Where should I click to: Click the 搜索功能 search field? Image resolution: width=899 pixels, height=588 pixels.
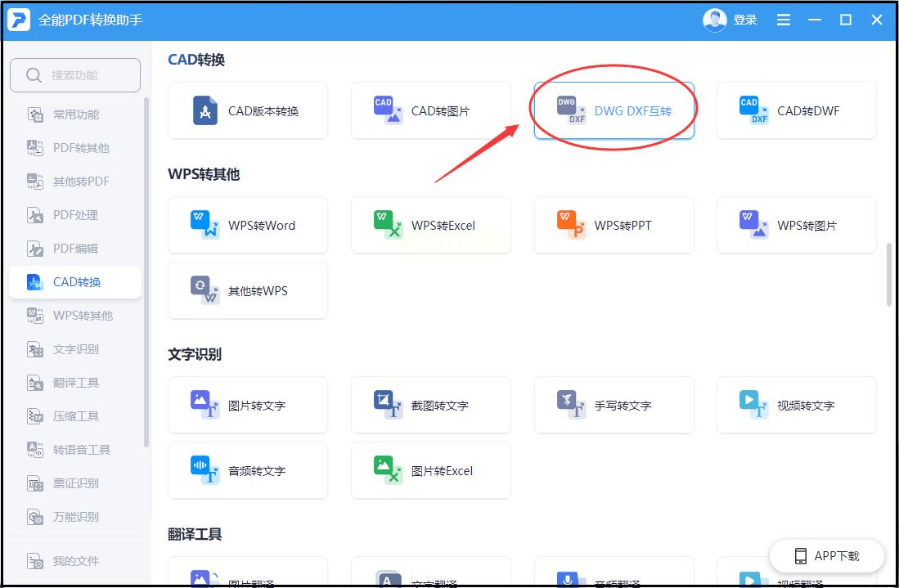[x=75, y=75]
